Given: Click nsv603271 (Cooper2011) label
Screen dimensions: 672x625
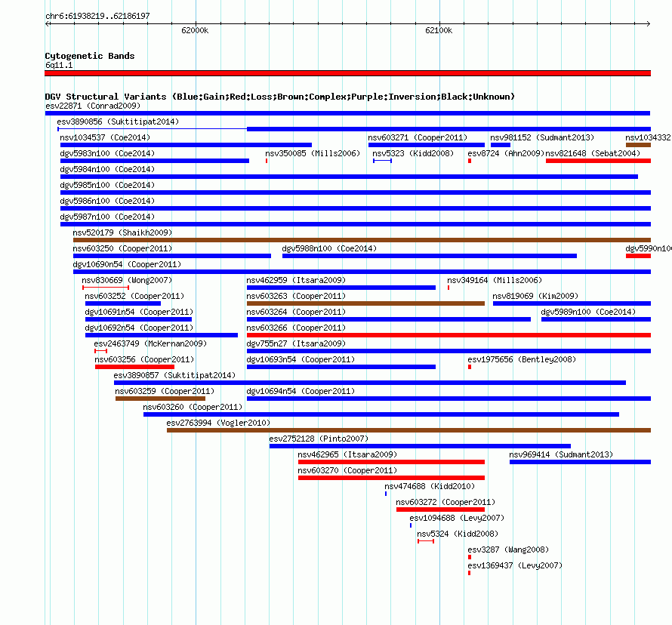Looking at the screenshot, I should pos(418,137).
